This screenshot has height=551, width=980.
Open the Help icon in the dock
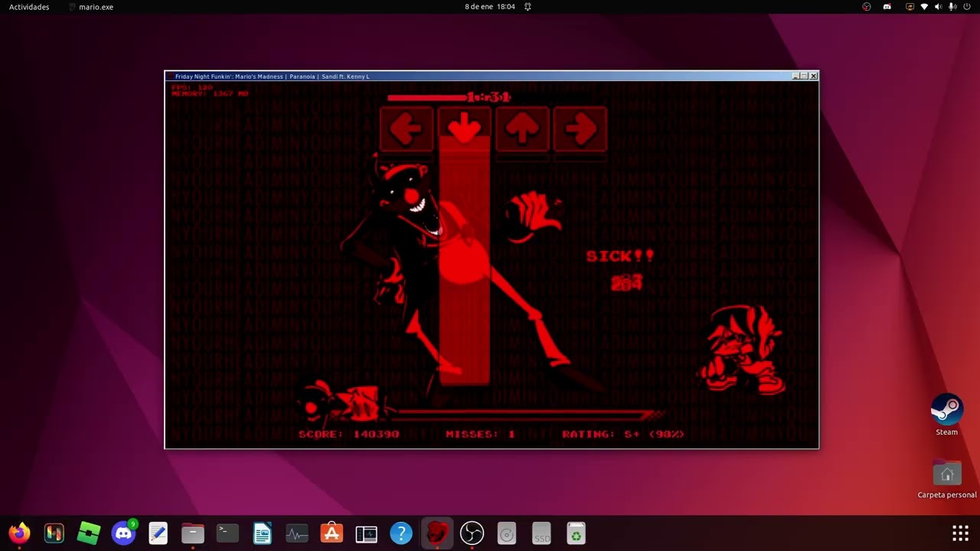pyautogui.click(x=401, y=533)
